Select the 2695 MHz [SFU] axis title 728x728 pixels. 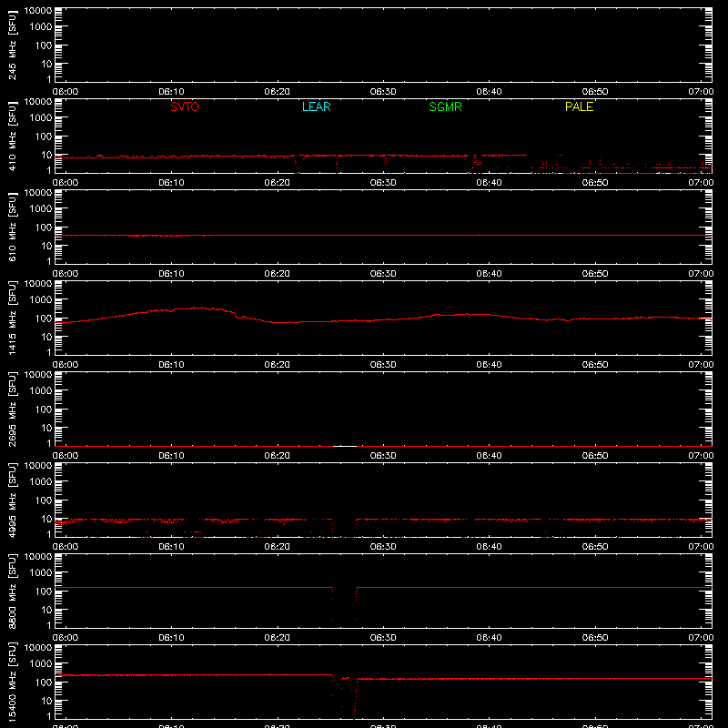point(12,409)
